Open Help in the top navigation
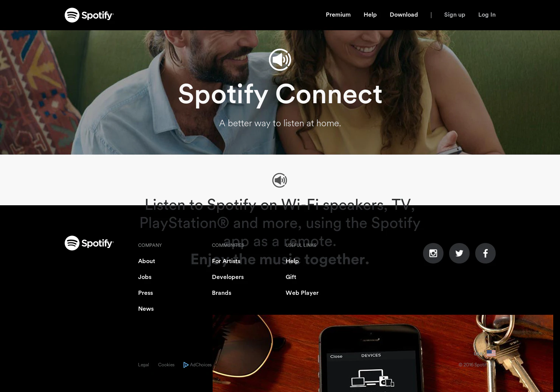 pyautogui.click(x=370, y=15)
